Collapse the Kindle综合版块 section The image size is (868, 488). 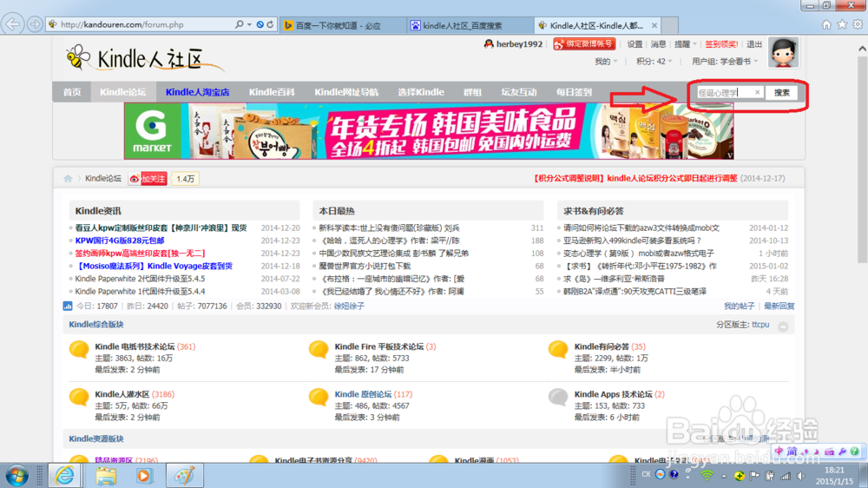(x=783, y=326)
